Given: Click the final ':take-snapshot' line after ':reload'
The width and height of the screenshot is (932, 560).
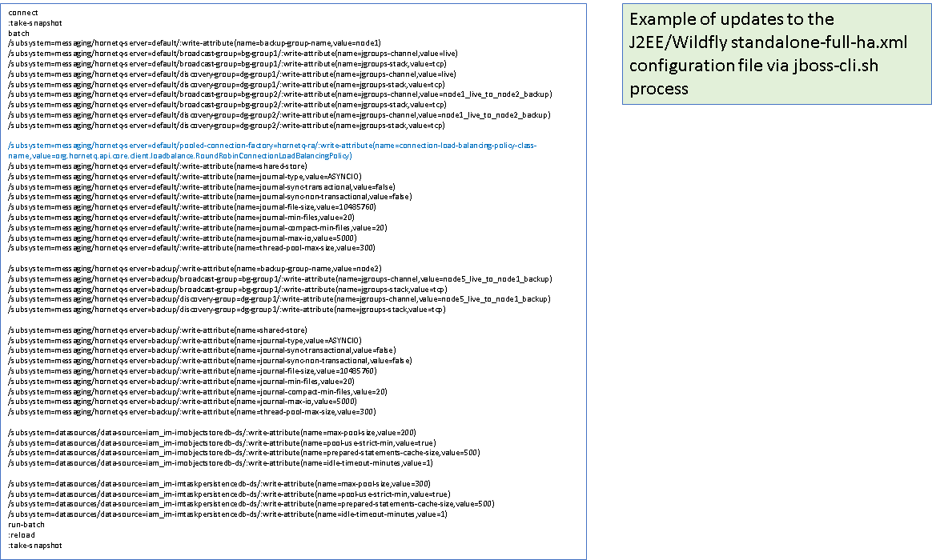Looking at the screenshot, I should tap(35, 546).
